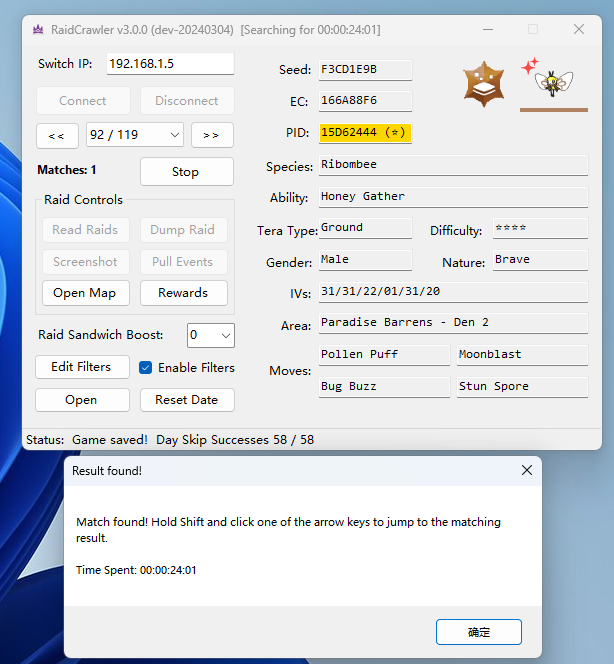Click the Raid Sandwich Boost label
The width and height of the screenshot is (614, 664).
(x=100, y=335)
